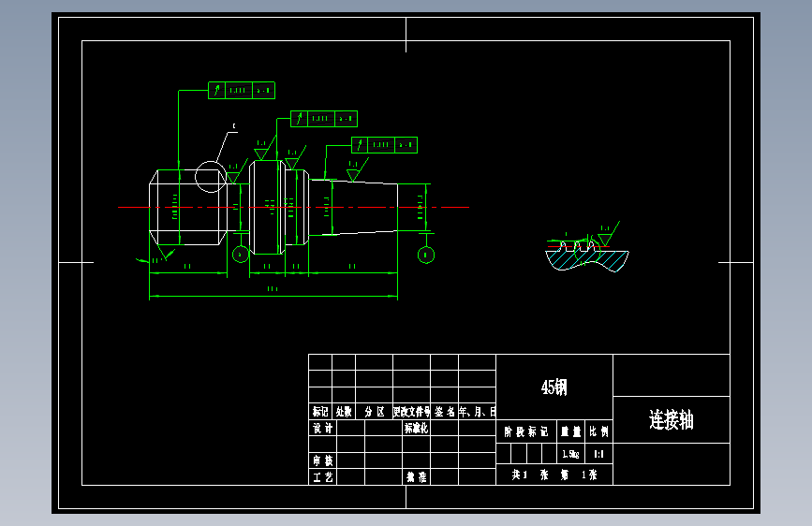Screen dimensions: 812x526
Task: Click the 比例 header cell
Action: click(598, 431)
